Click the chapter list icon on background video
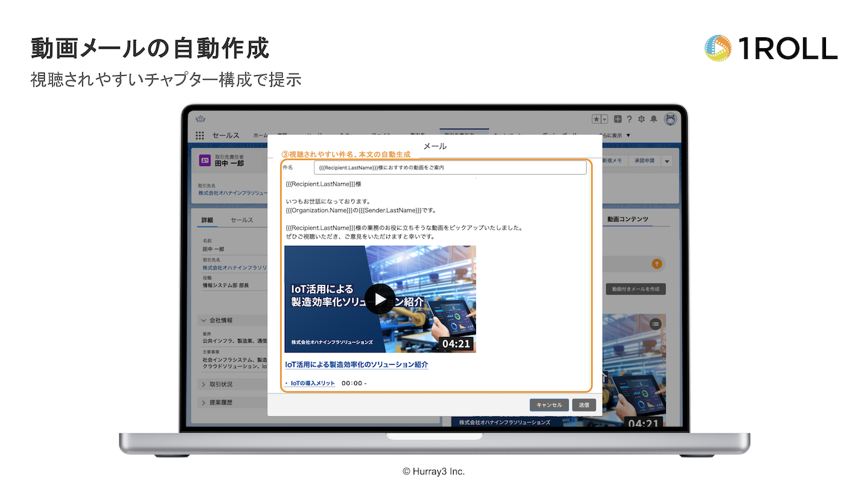The image size is (868, 488). coord(655,325)
